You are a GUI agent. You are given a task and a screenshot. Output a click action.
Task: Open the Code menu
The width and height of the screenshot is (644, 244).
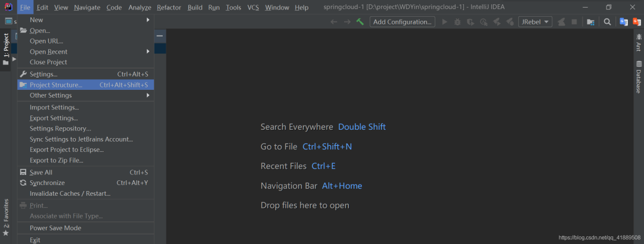pyautogui.click(x=114, y=7)
